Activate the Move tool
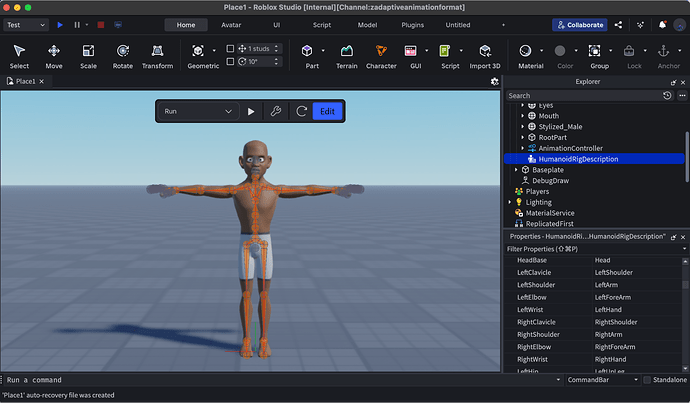This screenshot has height=403, width=690. pyautogui.click(x=54, y=57)
